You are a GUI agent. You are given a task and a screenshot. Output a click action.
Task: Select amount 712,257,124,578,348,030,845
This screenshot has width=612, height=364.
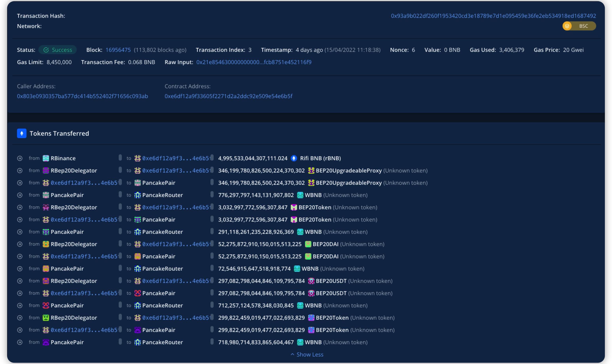256,305
